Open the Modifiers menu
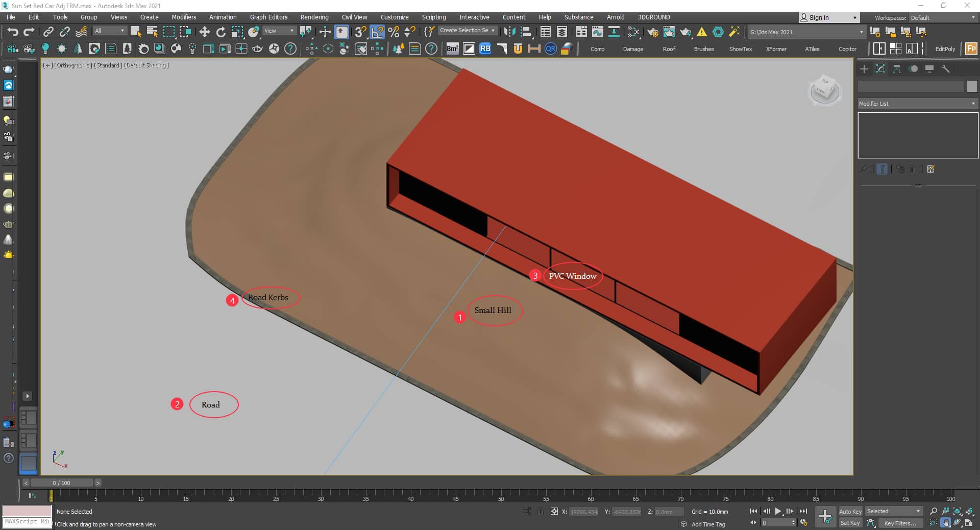980x530 pixels. 184,17
